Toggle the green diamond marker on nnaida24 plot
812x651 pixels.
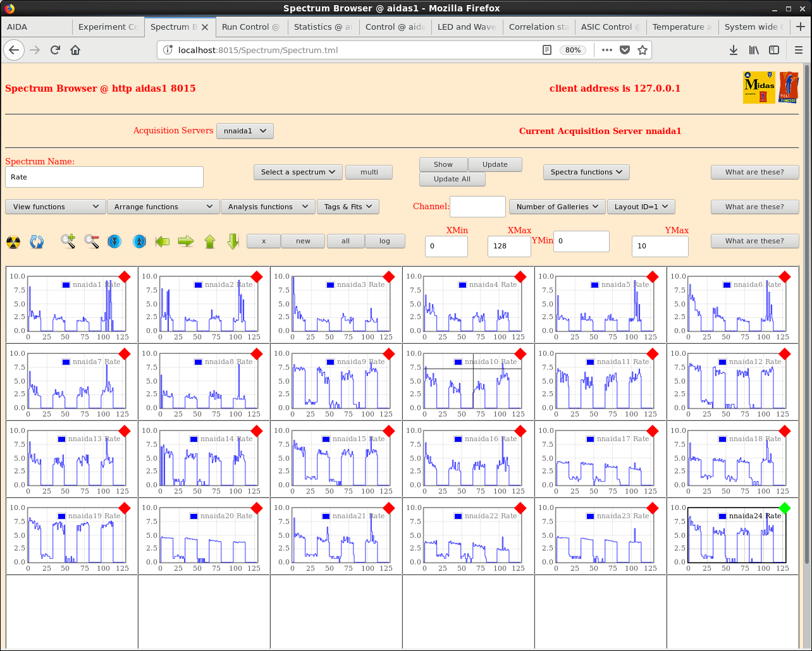(785, 508)
